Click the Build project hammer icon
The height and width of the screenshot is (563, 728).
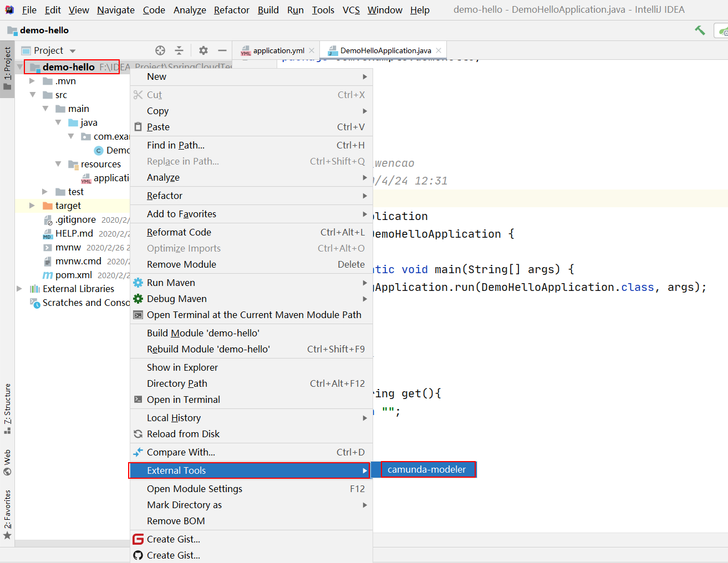pos(700,30)
